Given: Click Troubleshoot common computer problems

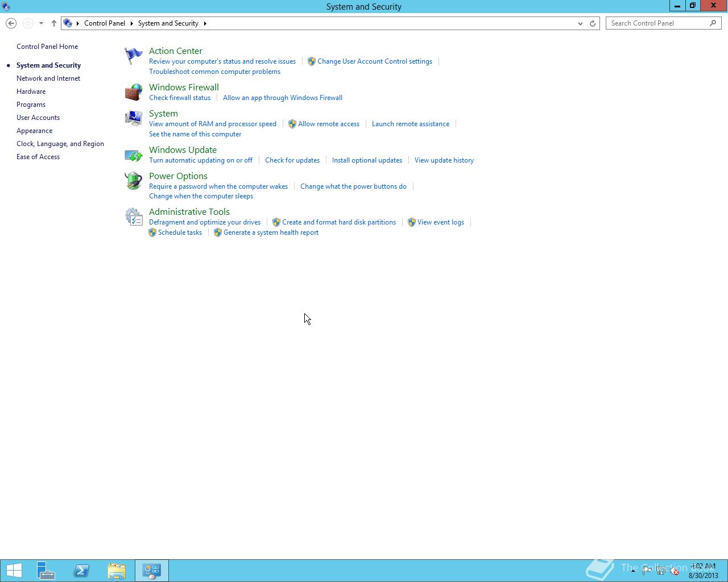Looking at the screenshot, I should (214, 72).
